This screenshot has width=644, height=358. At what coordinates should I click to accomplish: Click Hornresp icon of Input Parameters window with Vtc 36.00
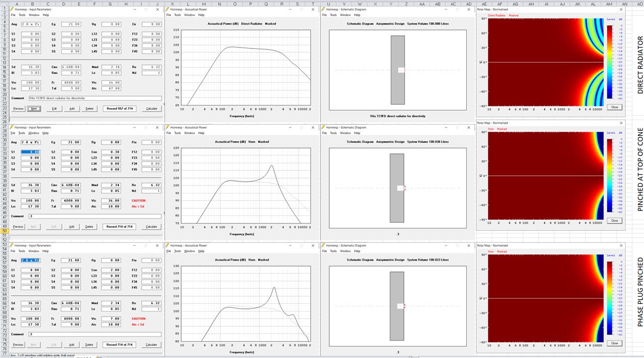coord(12,127)
